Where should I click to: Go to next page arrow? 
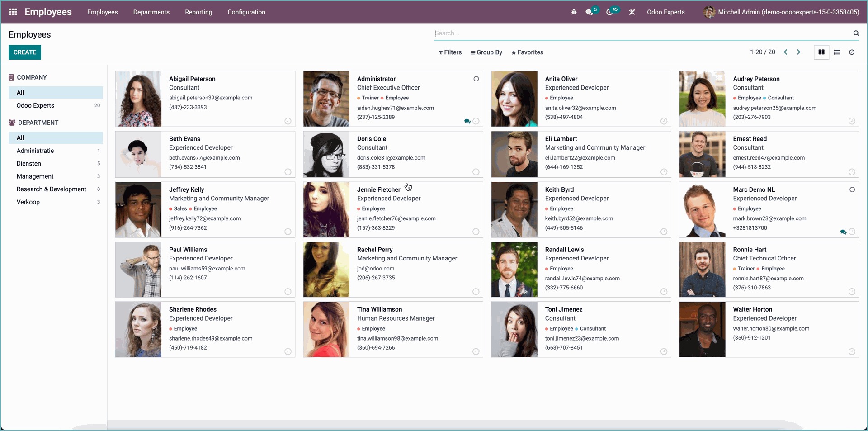798,52
